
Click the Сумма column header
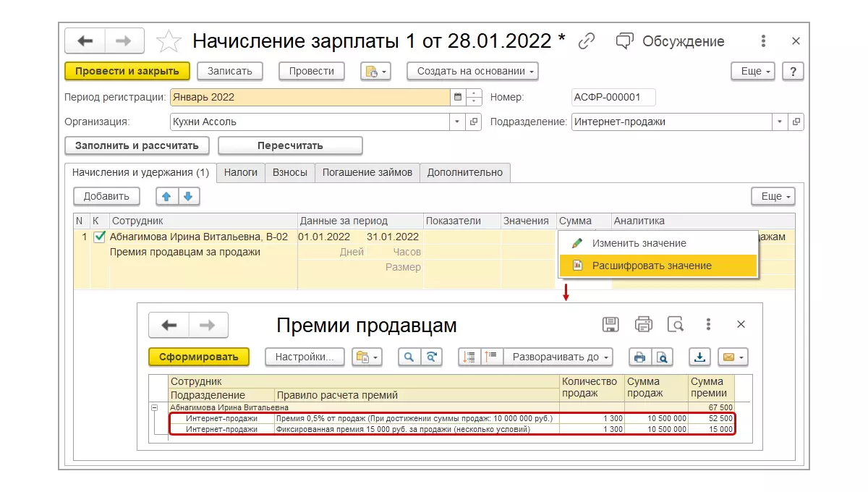(x=583, y=221)
